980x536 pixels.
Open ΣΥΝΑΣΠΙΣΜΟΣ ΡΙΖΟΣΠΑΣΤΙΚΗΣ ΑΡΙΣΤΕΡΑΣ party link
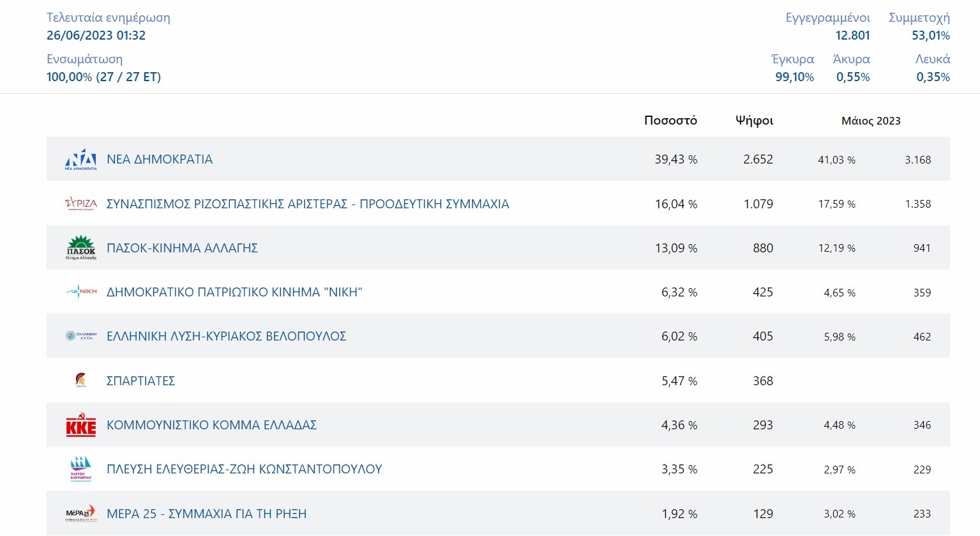(308, 204)
